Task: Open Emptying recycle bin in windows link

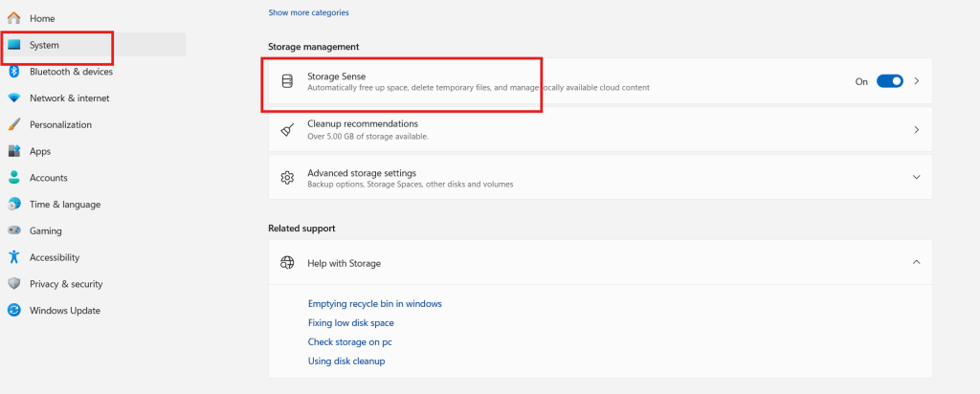Action: [x=375, y=303]
